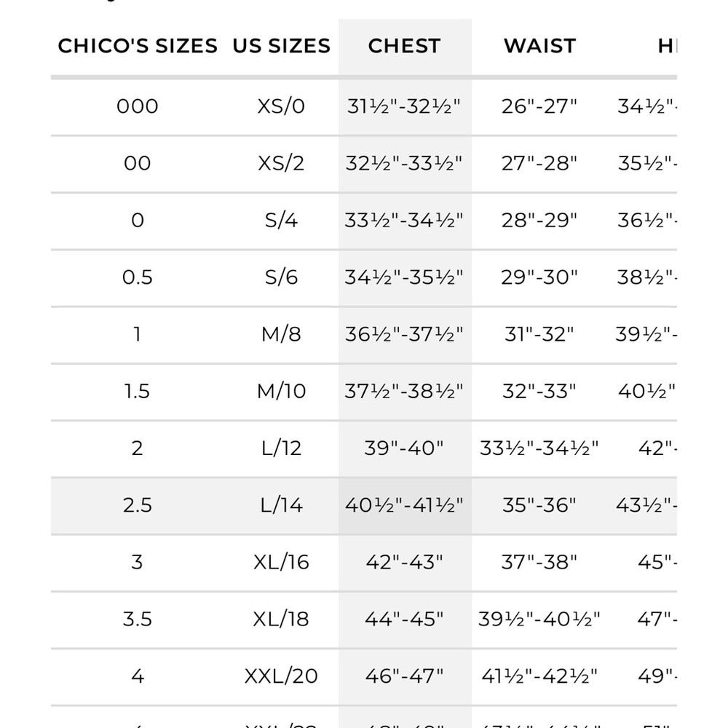Select the CHEST column header
728x728 pixels.
coord(404,46)
